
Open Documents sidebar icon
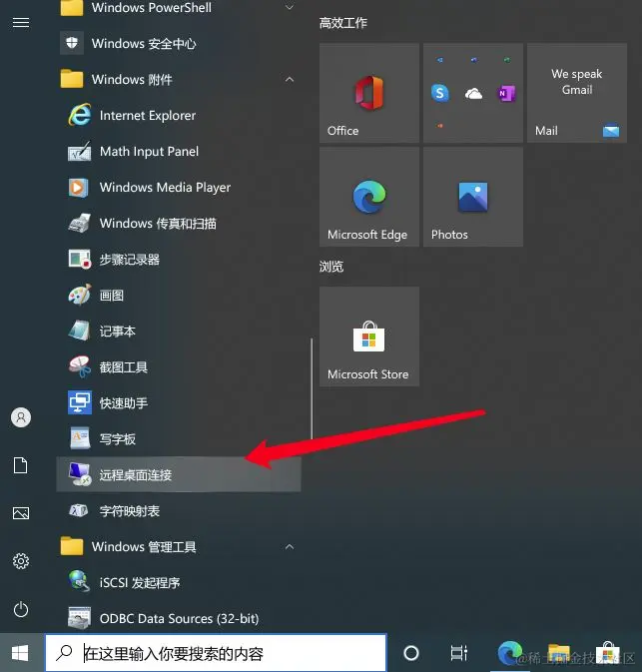coord(21,465)
